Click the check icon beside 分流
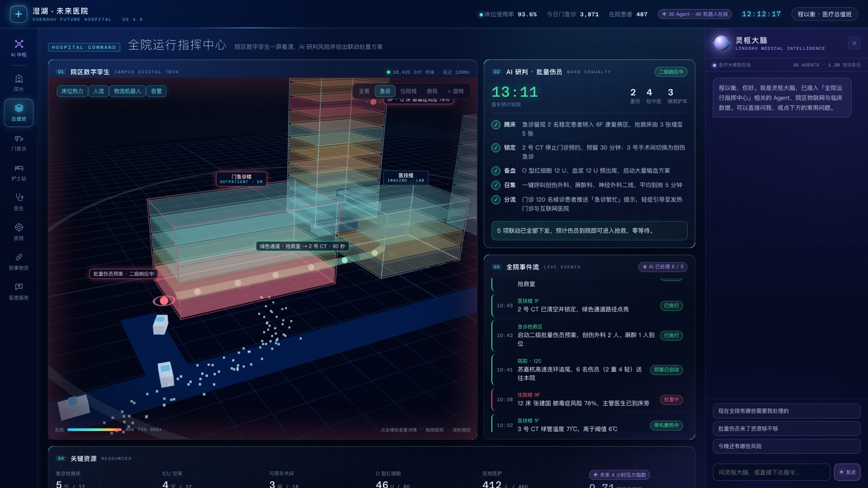 496,200
